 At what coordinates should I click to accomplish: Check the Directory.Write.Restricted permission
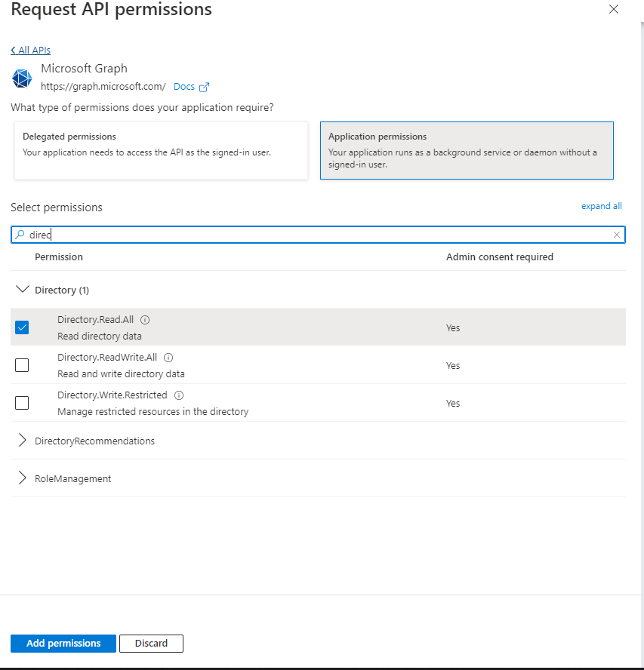22,403
